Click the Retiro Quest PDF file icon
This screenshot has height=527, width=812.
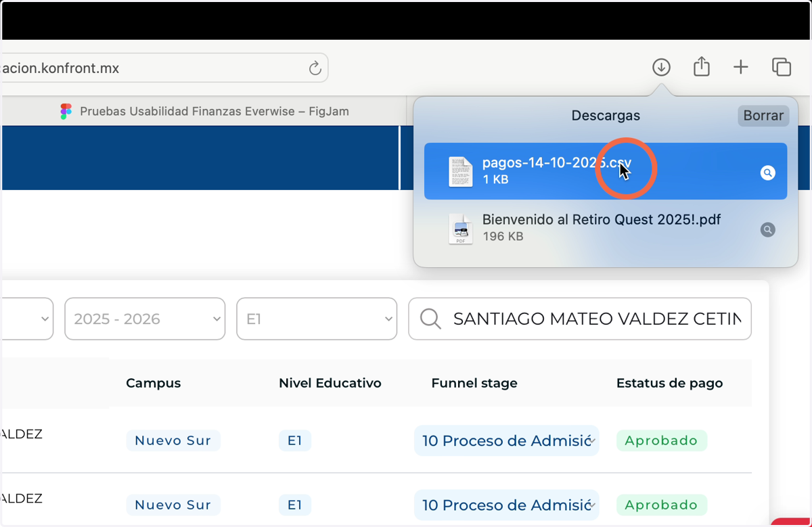461,229
